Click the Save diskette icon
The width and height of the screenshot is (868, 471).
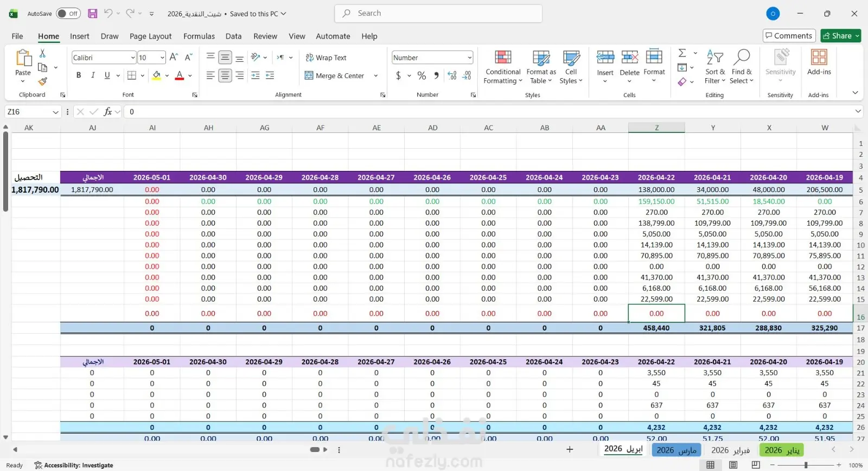(x=93, y=14)
